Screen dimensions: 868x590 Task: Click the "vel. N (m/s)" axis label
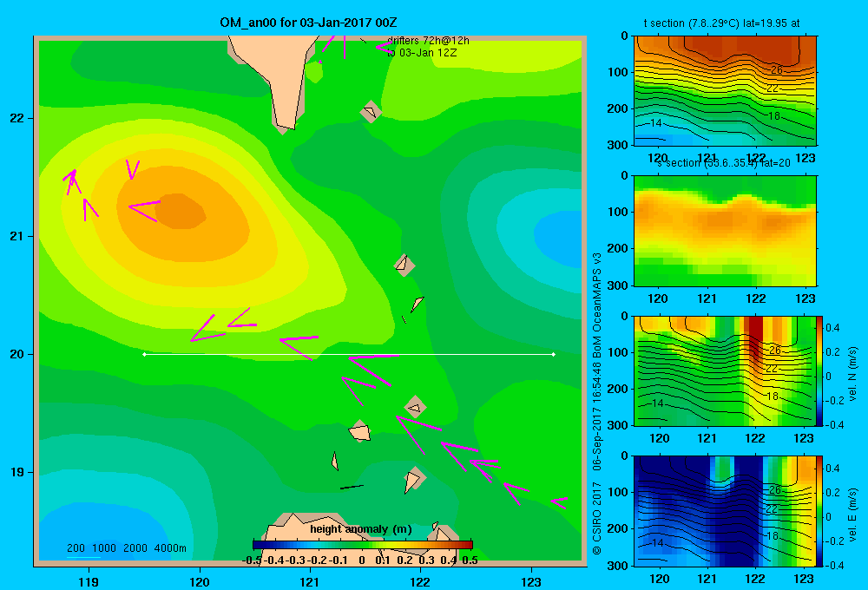tap(852, 374)
